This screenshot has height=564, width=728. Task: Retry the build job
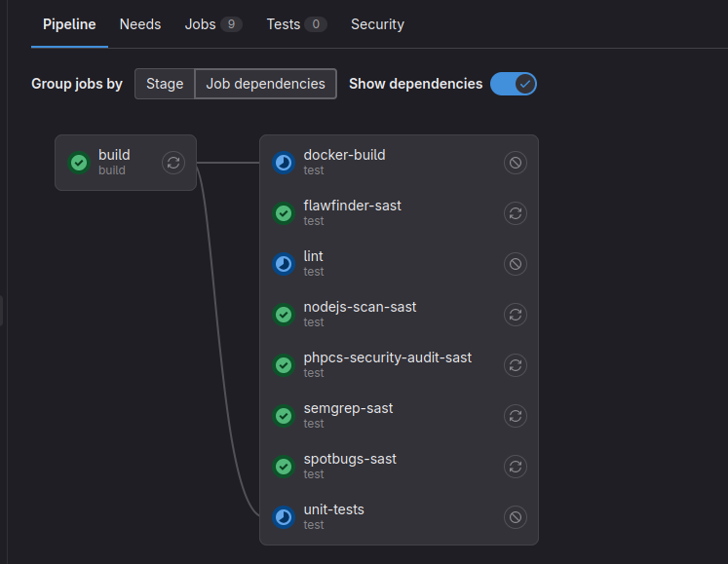coord(173,163)
